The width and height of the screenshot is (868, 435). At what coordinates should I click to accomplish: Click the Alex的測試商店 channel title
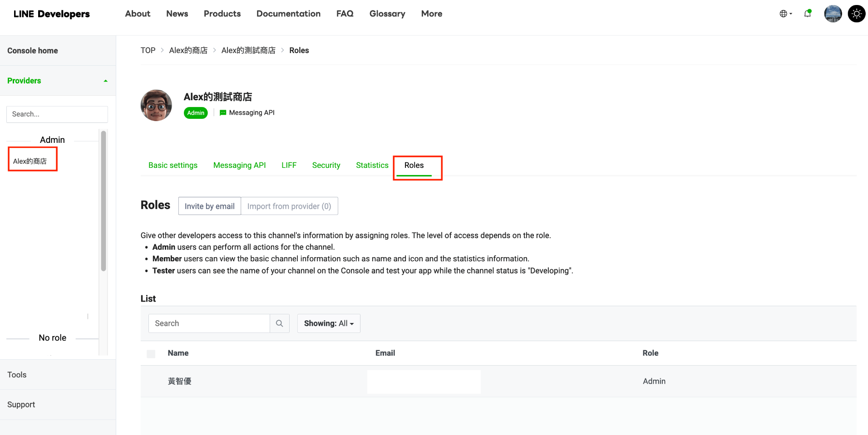click(218, 97)
